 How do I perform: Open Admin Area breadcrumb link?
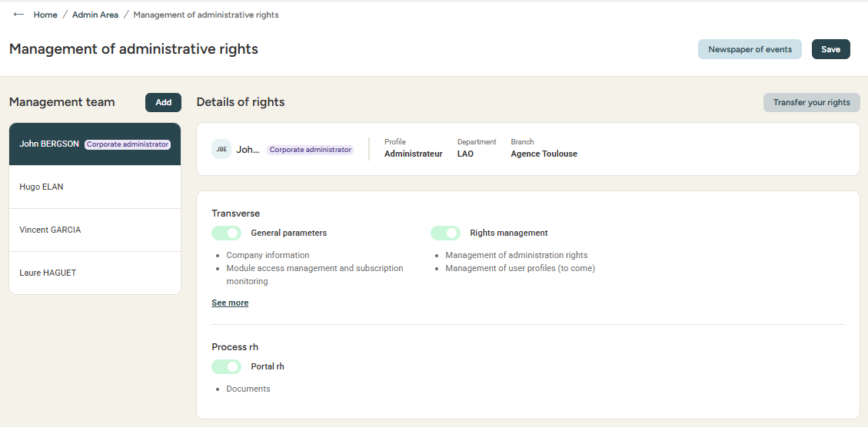click(95, 15)
